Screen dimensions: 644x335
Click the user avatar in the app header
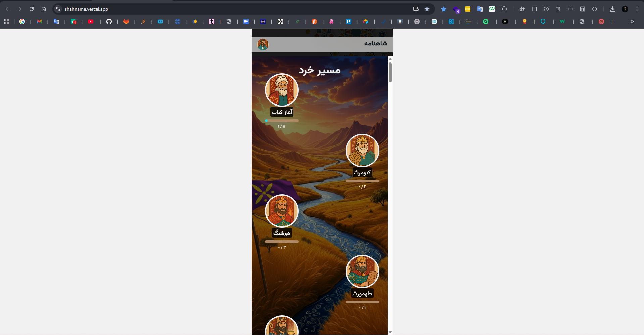[263, 44]
